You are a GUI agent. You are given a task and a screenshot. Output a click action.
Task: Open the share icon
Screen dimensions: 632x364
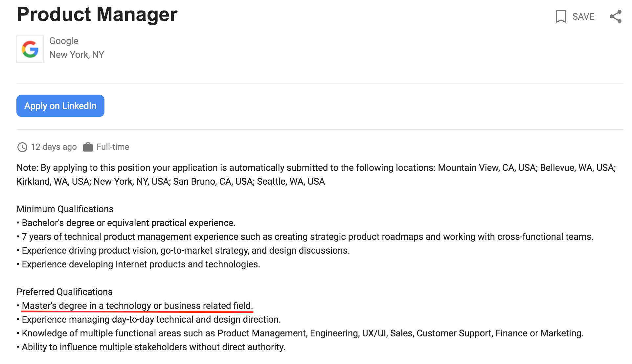[x=616, y=16]
